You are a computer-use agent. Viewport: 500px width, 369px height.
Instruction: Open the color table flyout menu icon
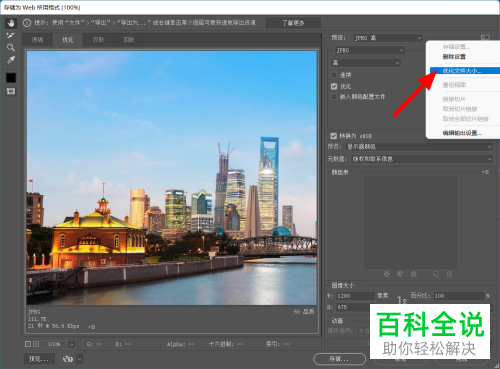click(485, 172)
